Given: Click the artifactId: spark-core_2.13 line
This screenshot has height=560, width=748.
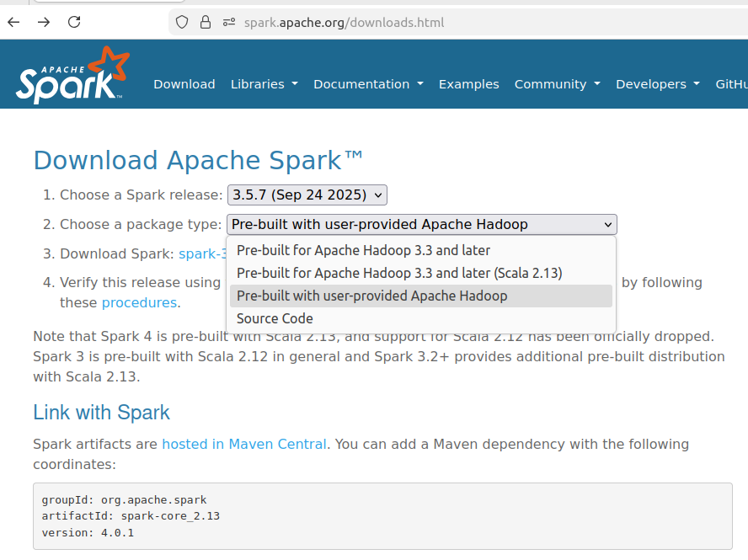Looking at the screenshot, I should click(131, 516).
